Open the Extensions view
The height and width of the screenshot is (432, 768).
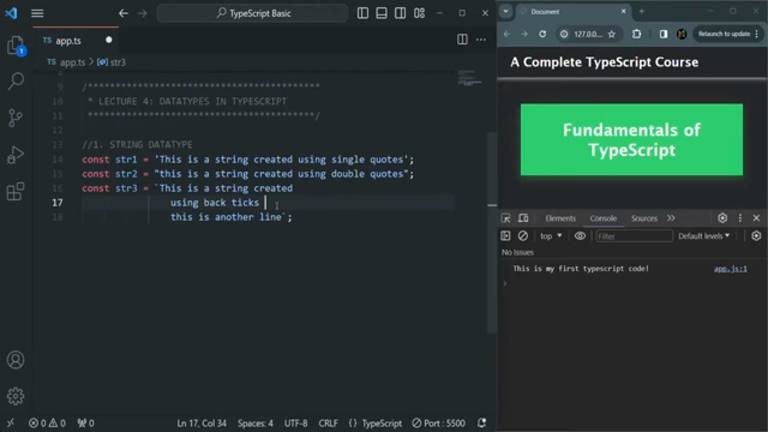coord(16,192)
